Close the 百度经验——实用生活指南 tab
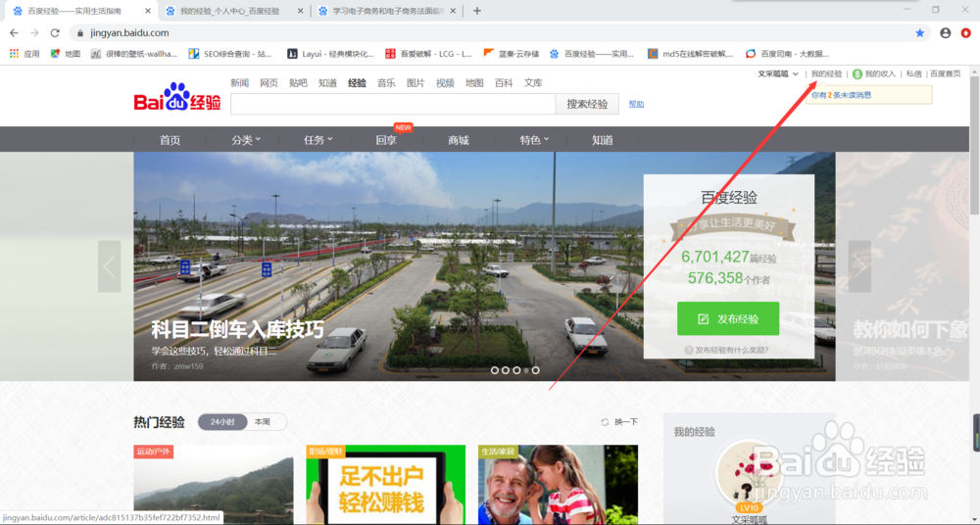This screenshot has width=980, height=525. point(148,11)
